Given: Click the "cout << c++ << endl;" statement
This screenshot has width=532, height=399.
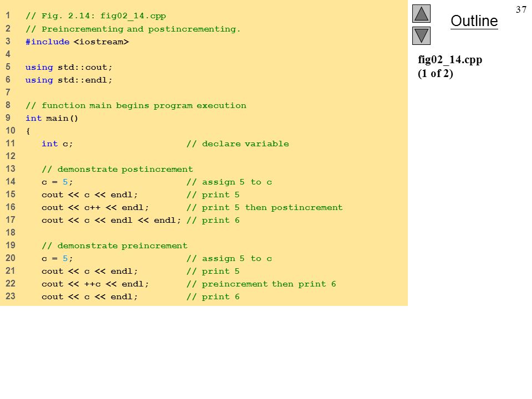Looking at the screenshot, I should 95,208.
